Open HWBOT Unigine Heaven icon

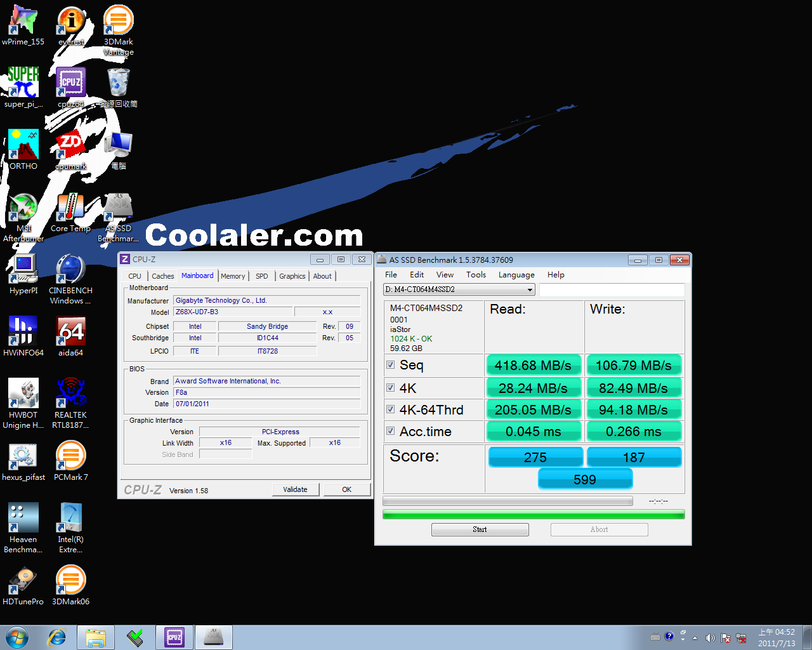[23, 404]
